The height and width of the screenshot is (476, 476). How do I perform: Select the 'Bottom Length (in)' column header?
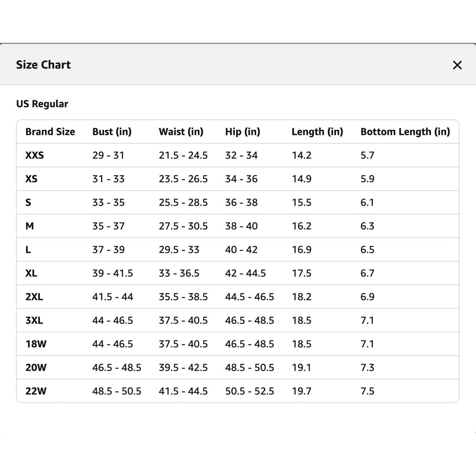405,132
